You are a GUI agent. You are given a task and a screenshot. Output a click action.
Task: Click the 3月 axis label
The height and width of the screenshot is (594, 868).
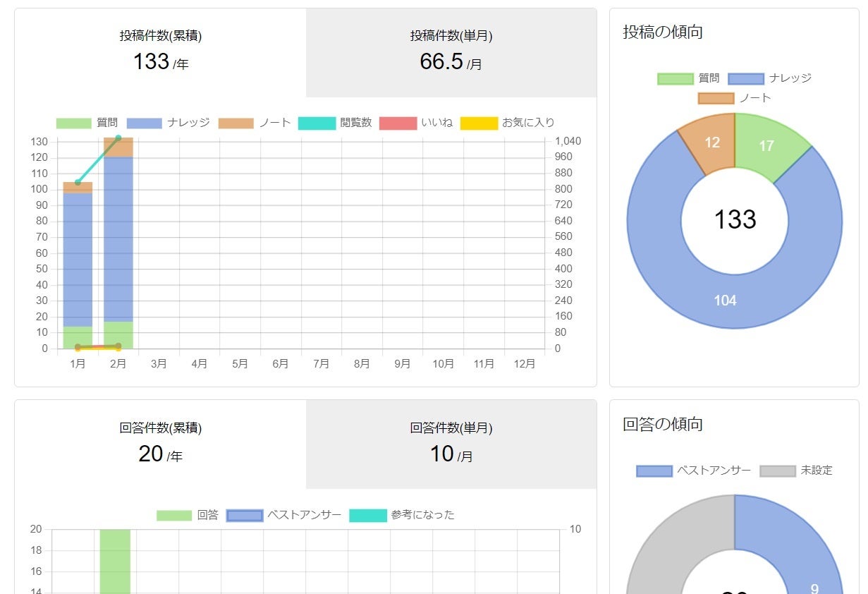159,364
